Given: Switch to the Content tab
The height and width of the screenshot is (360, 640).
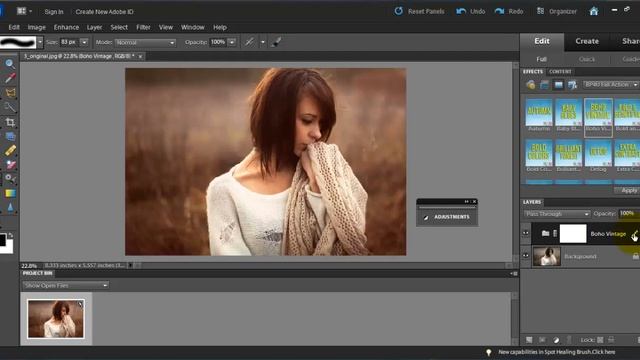Looking at the screenshot, I should click(560, 71).
